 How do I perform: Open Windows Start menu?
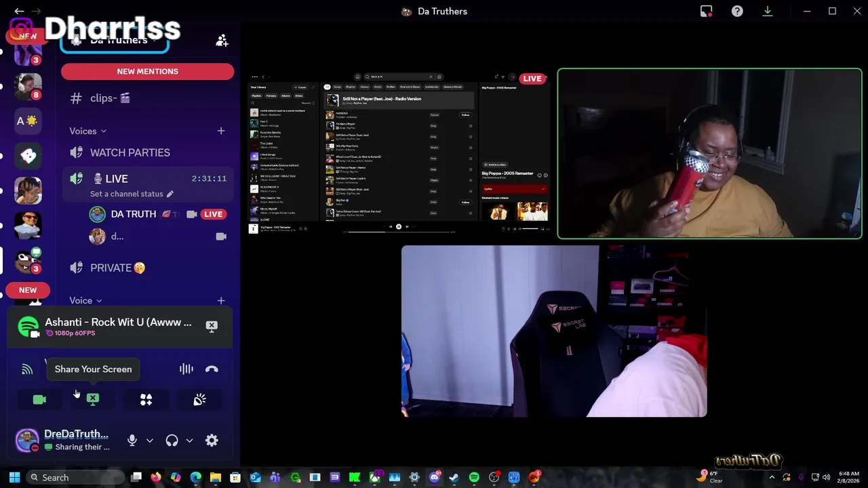14,477
